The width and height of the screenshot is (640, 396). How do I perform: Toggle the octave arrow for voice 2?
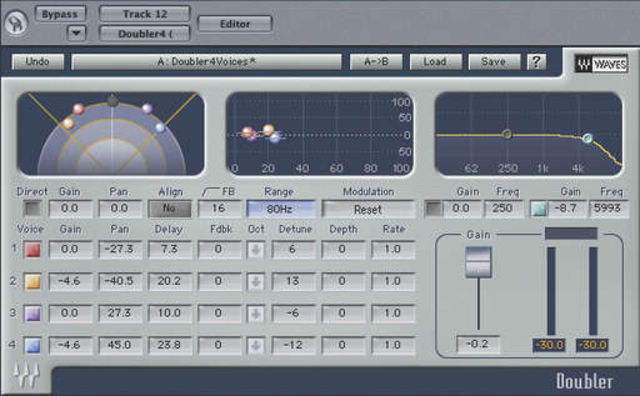[256, 282]
